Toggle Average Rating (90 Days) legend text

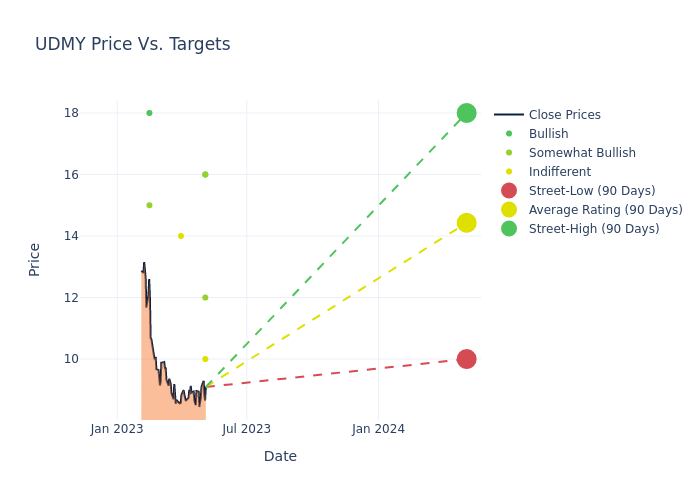[605, 210]
